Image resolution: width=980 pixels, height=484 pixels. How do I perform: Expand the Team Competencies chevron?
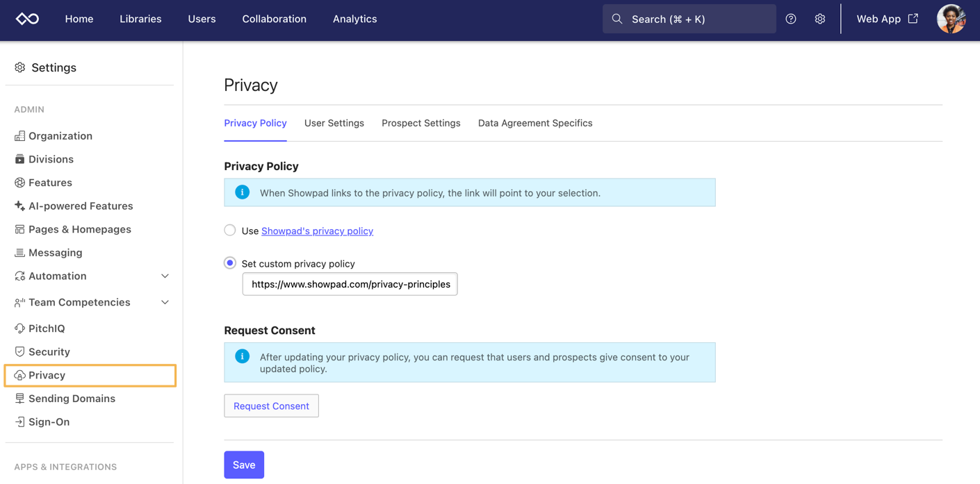point(165,303)
